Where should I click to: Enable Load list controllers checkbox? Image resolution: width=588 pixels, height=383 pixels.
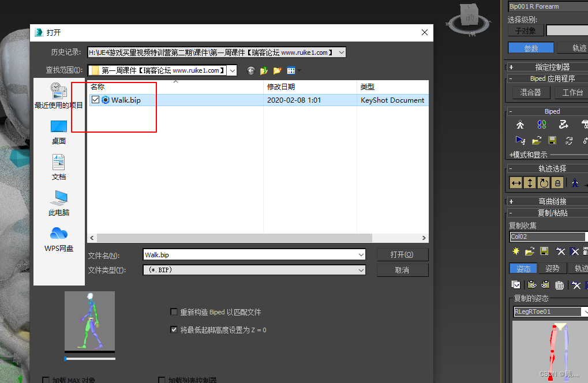(162, 380)
